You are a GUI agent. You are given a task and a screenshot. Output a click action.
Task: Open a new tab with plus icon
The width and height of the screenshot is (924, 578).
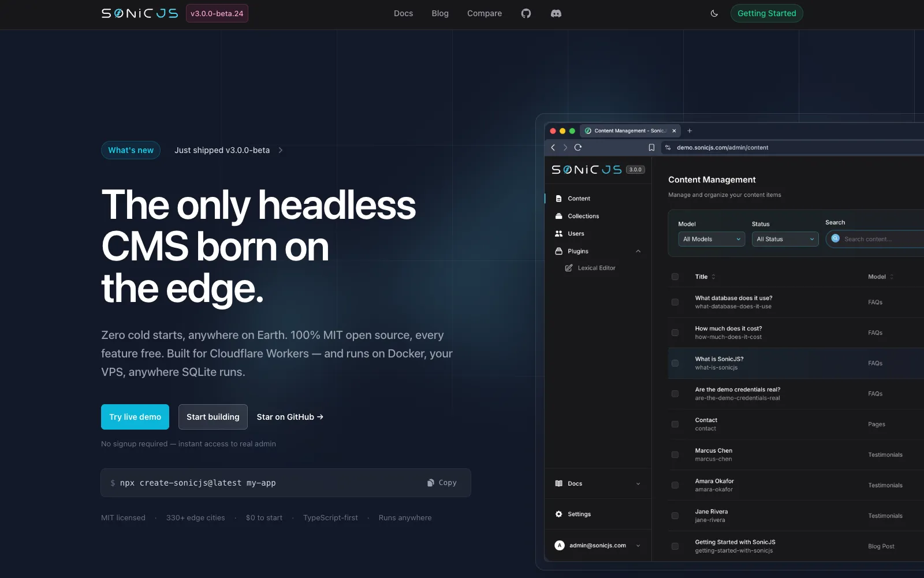(690, 130)
